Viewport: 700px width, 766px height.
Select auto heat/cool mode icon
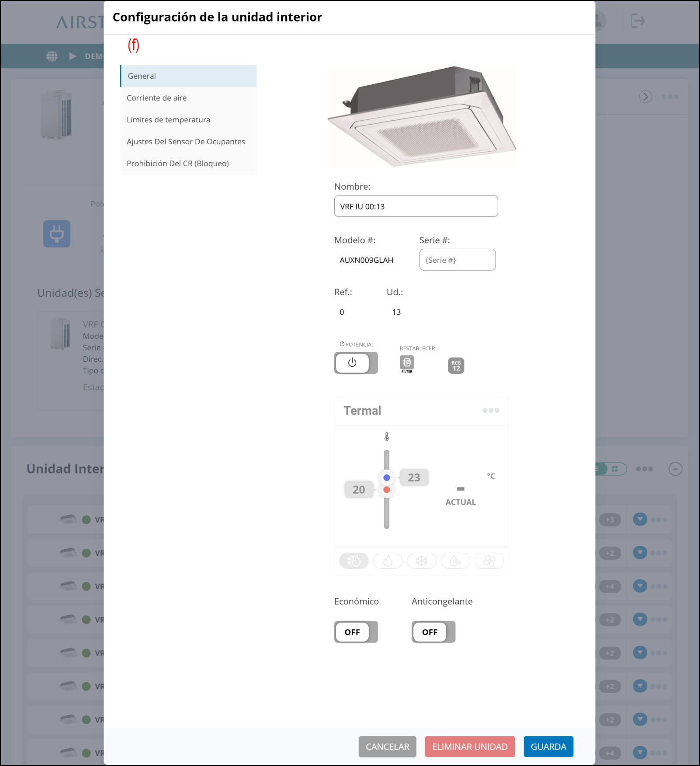pyautogui.click(x=354, y=561)
